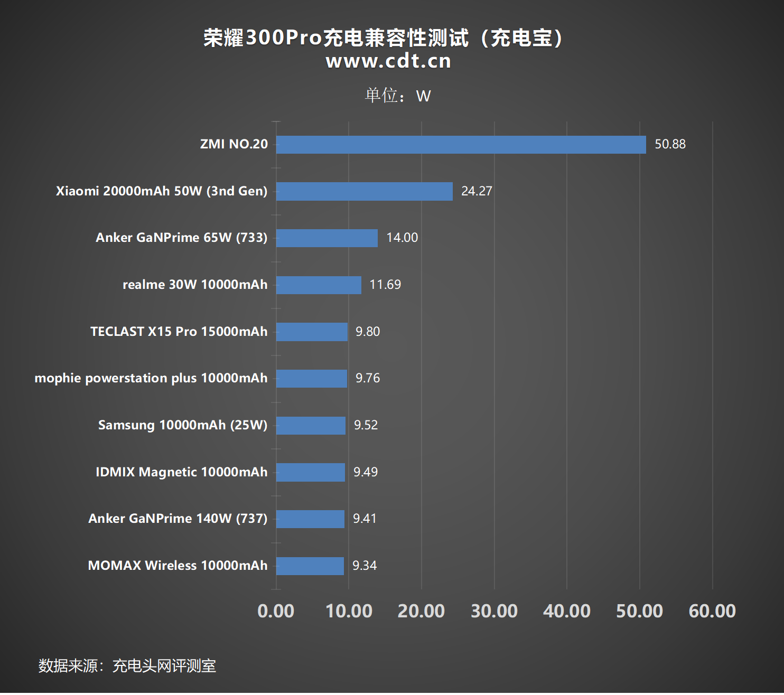Screen dimensions: 784x695
Task: Click the realme 30W 10000mAh bar
Action: coord(319,285)
